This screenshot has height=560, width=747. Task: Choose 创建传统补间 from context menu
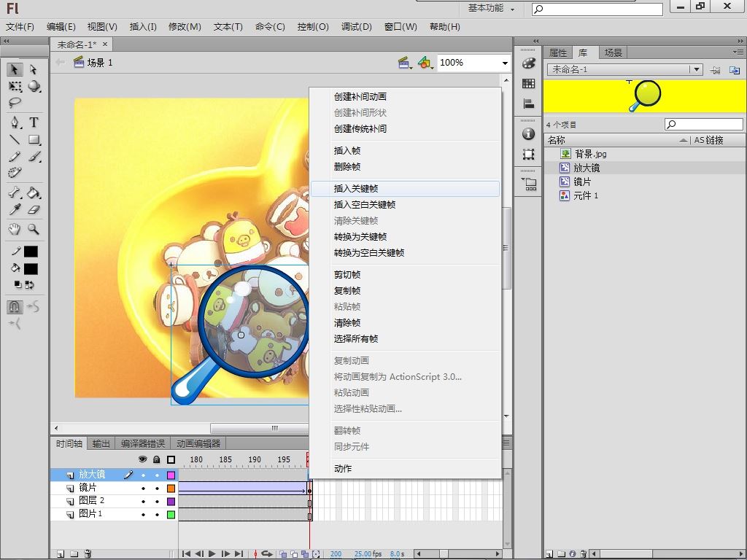[x=406, y=128]
